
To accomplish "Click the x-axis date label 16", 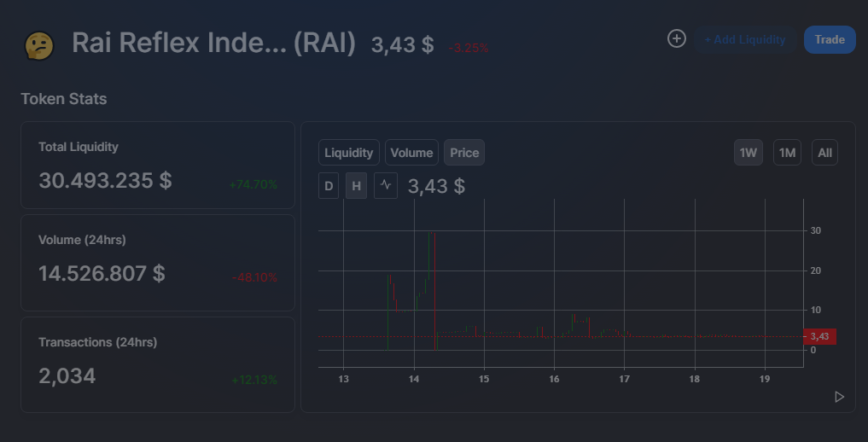I will [554, 379].
